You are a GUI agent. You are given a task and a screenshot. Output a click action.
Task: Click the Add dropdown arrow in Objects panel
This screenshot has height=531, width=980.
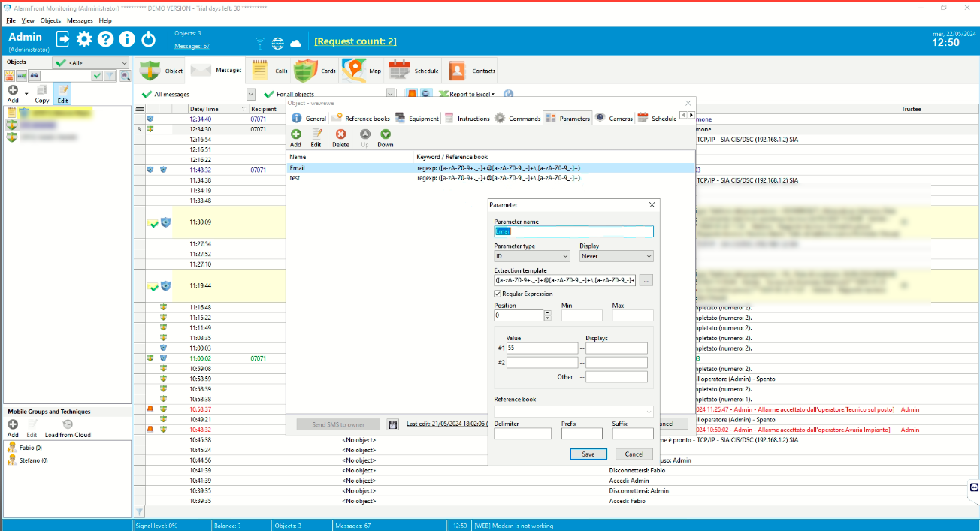[26, 94]
